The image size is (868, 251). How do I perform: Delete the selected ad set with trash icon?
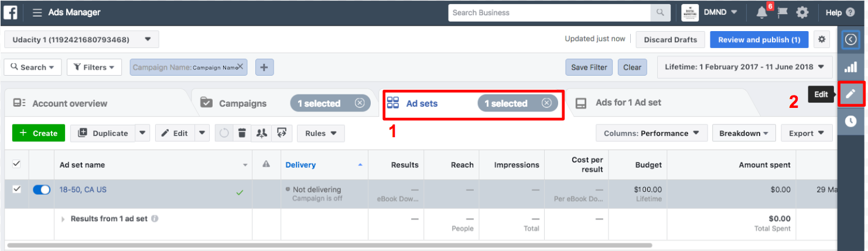pyautogui.click(x=241, y=133)
